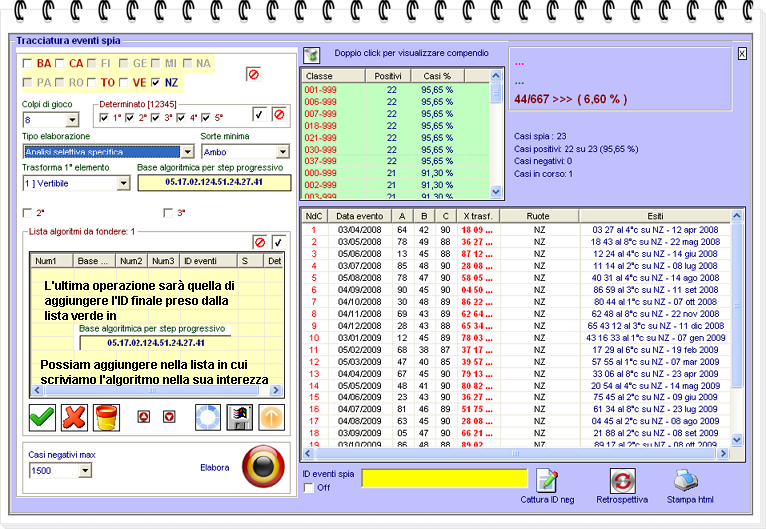Click the yellow ID eventi spia field
The width and height of the screenshot is (766, 529).
pos(443,478)
